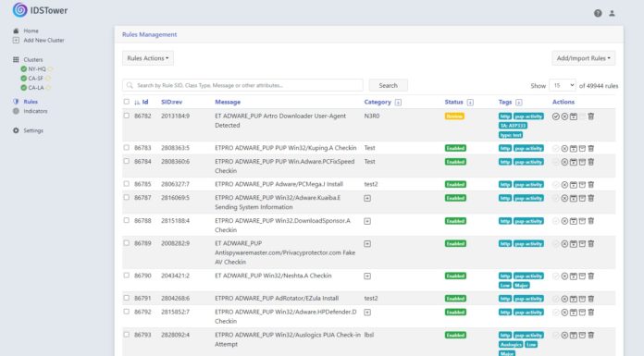Sort by the Message column header
The width and height of the screenshot is (644, 356).
(228, 102)
